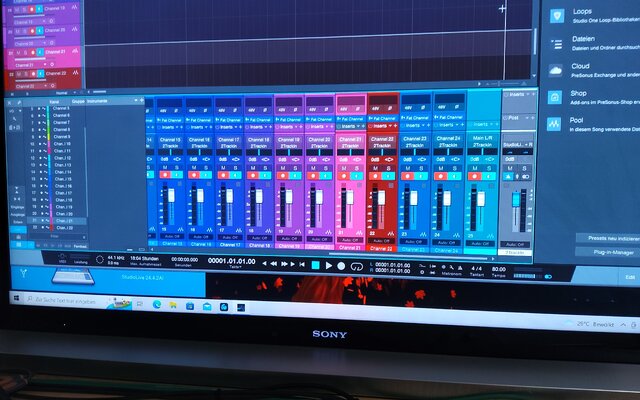
Task: Select Kanal column tab in channel list
Action: tap(54, 102)
